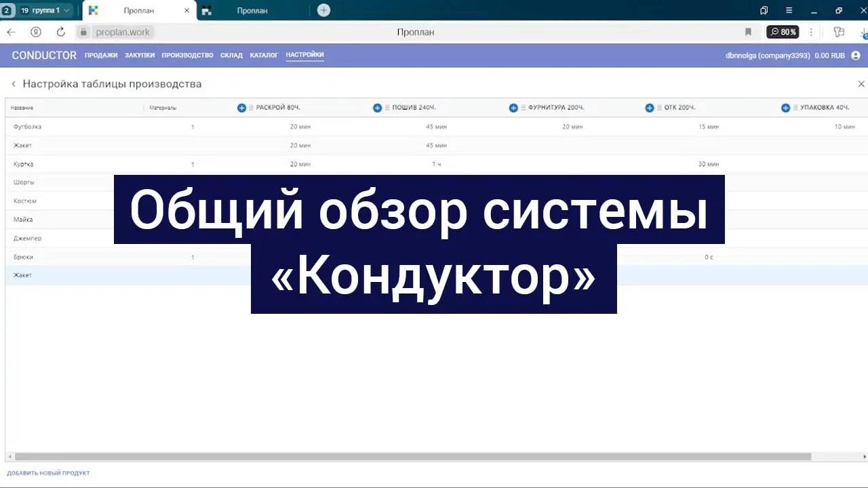Click the drag handle of the ОТК column
868x488 pixels.
659,108
